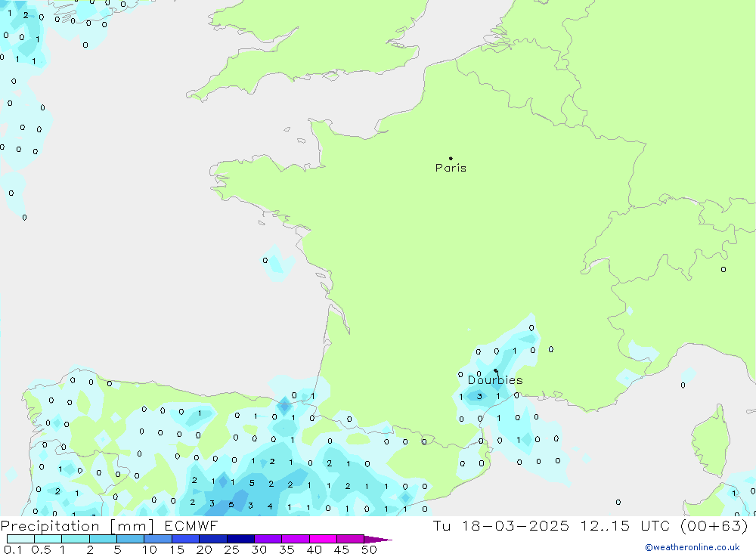Click the legend label '35'
Screen dimensions: 756x554
287,549
